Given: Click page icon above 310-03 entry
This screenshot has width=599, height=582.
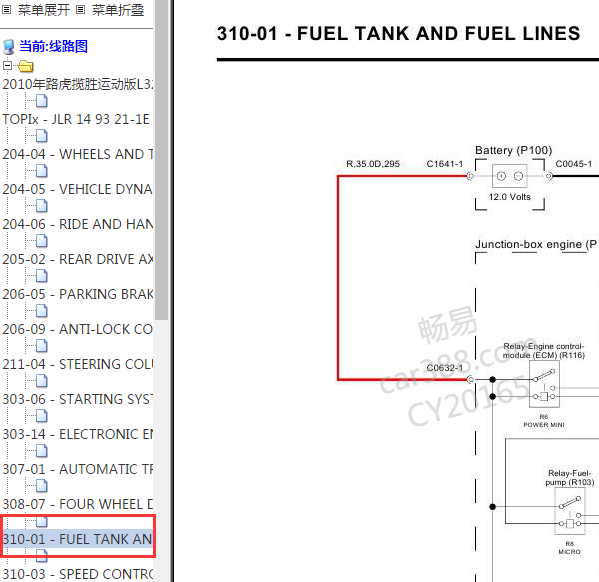Looking at the screenshot, I should [x=42, y=556].
